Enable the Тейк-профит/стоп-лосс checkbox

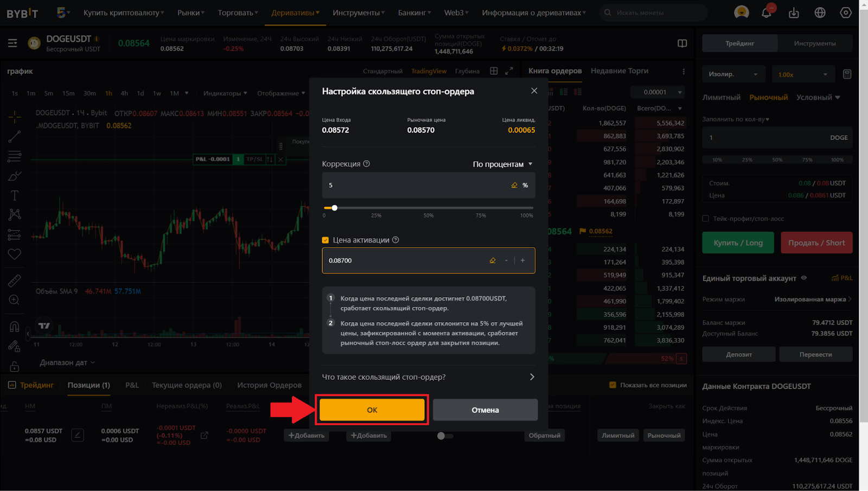tap(706, 219)
